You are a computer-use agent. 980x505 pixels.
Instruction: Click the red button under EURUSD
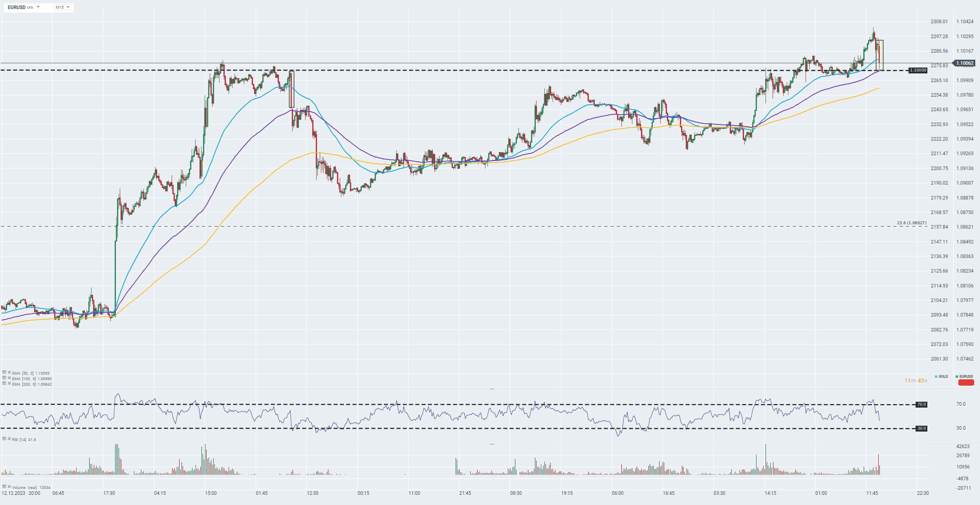[966, 382]
